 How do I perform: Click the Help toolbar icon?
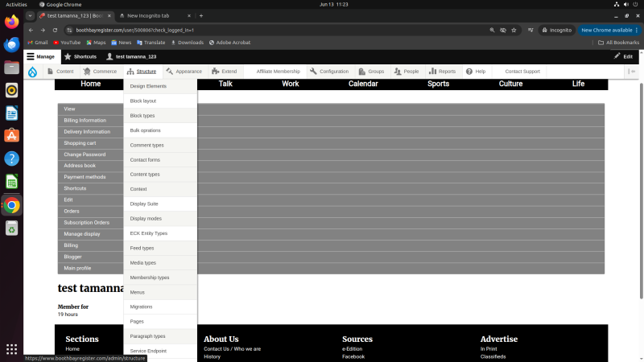pyautogui.click(x=469, y=72)
